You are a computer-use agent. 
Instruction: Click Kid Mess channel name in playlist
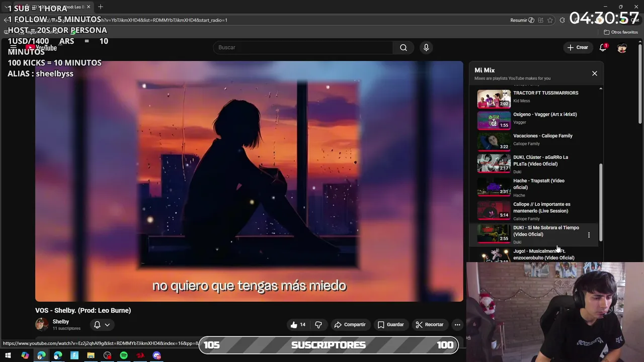[521, 101]
